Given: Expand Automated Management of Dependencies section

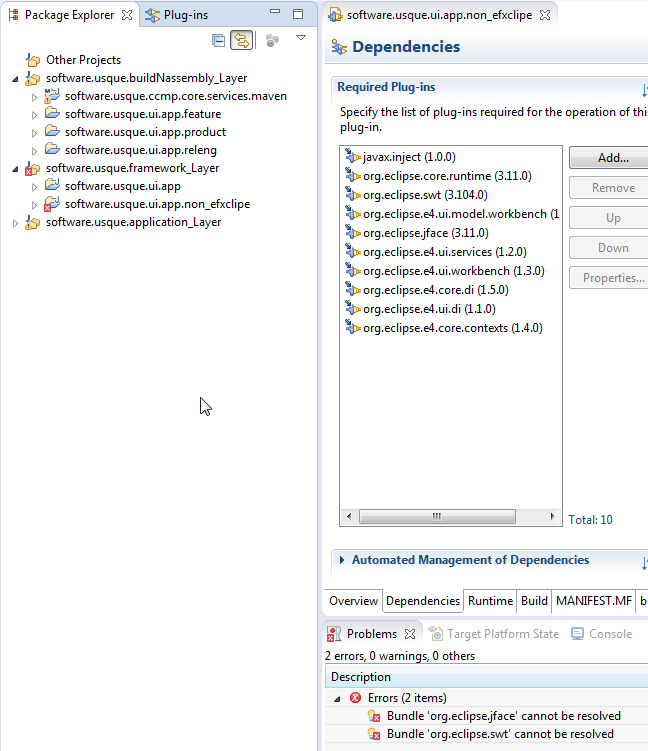Looking at the screenshot, I should coord(342,560).
